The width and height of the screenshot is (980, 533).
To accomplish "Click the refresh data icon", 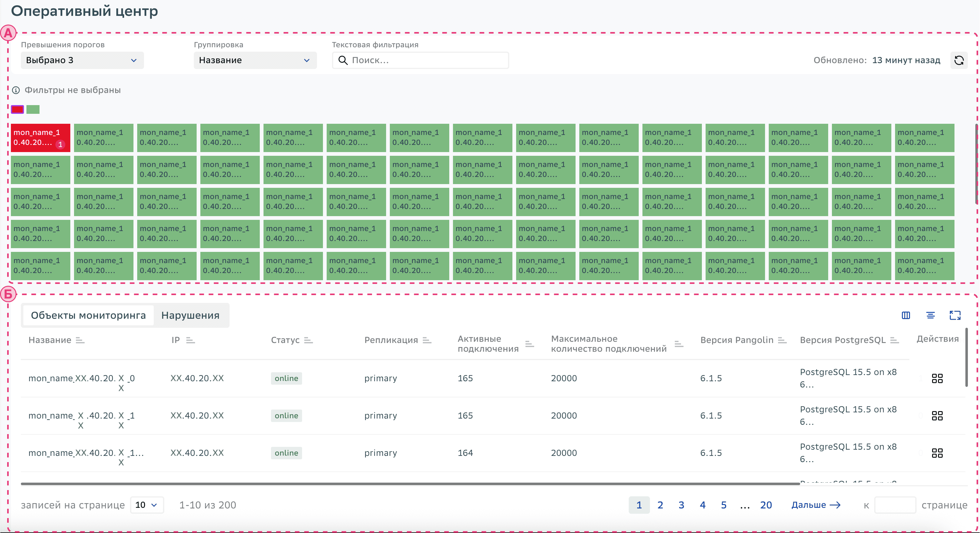I will pos(959,60).
